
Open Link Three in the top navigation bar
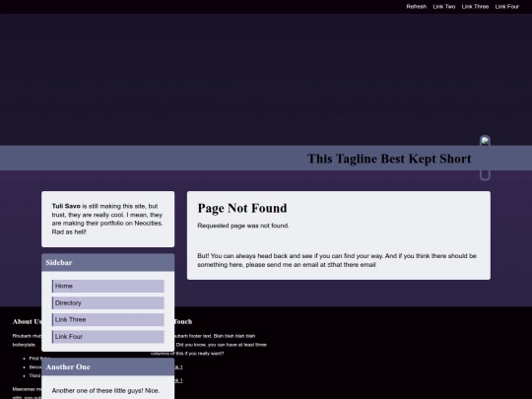click(x=475, y=7)
